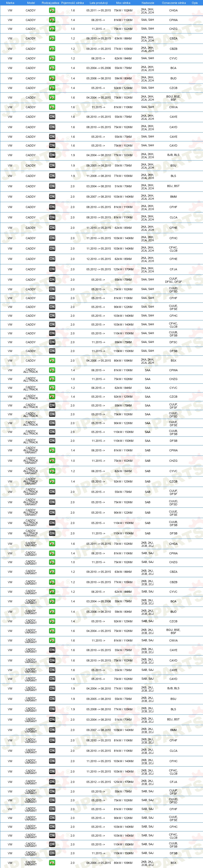Click petrol icon in CADDY ALLTRACK VARIANT CHZG row
Image resolution: width=203 pixels, height=868 pixels.
[52, 461]
